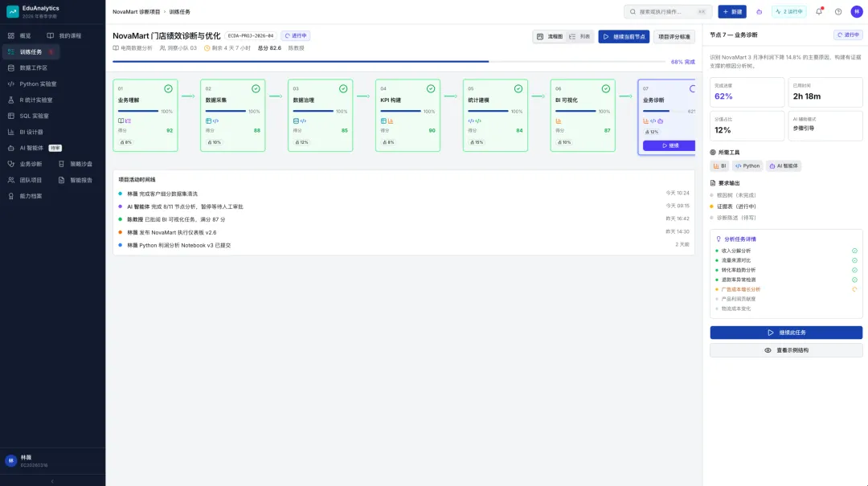Select node 03 数据治理 card
Viewport: 868px width, 486px height.
(x=320, y=115)
